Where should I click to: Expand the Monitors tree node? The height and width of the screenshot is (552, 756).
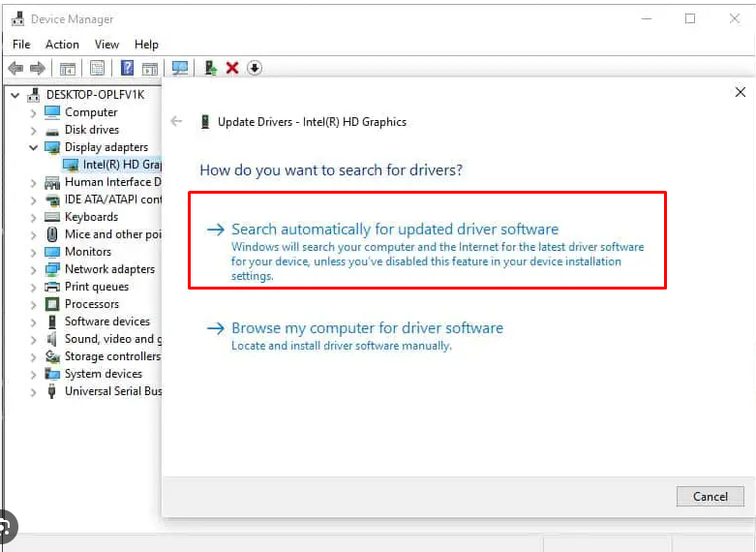click(33, 253)
